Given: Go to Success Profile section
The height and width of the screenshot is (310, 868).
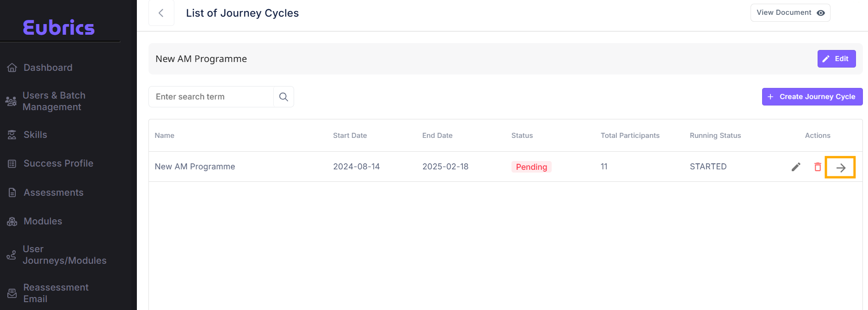Looking at the screenshot, I should [58, 163].
